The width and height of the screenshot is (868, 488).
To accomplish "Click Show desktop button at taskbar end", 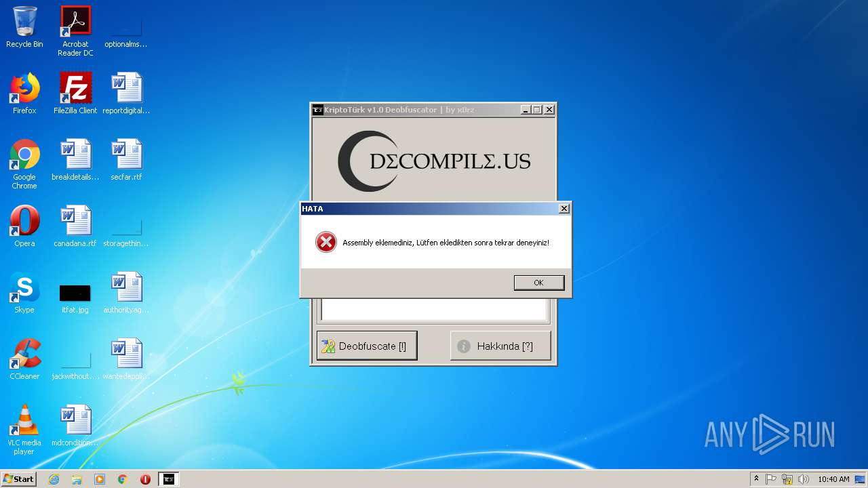I will 861,479.
